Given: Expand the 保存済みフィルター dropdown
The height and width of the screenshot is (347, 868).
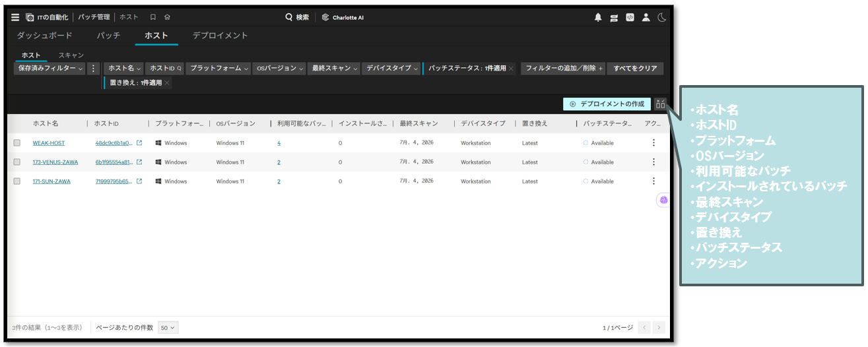Looking at the screenshot, I should point(51,68).
